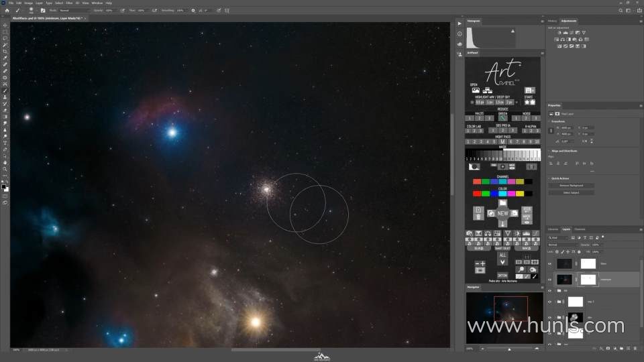Screen dimensions: 644x362
Task: Select cyan swatch in COLOR row
Action: 502,194
